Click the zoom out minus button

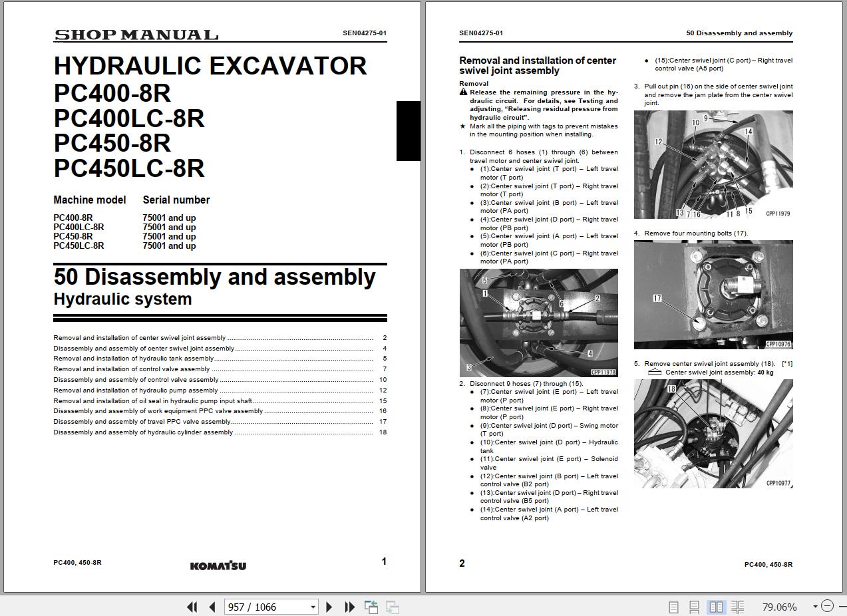pos(827,606)
